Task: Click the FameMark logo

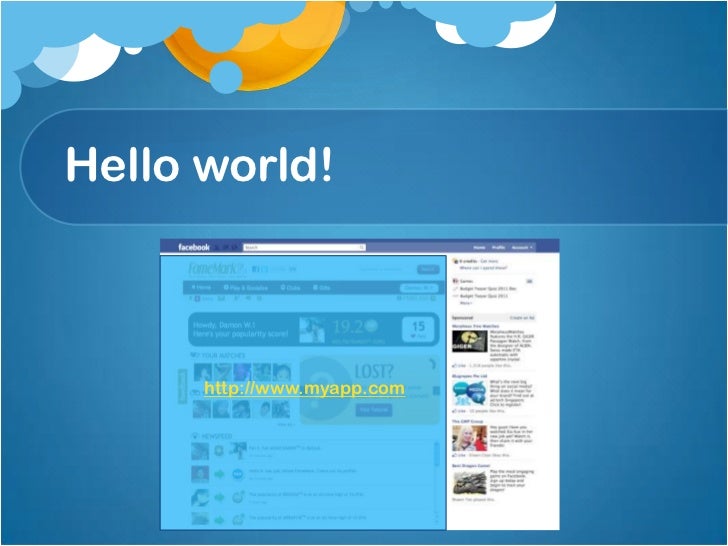Action: [x=216, y=268]
